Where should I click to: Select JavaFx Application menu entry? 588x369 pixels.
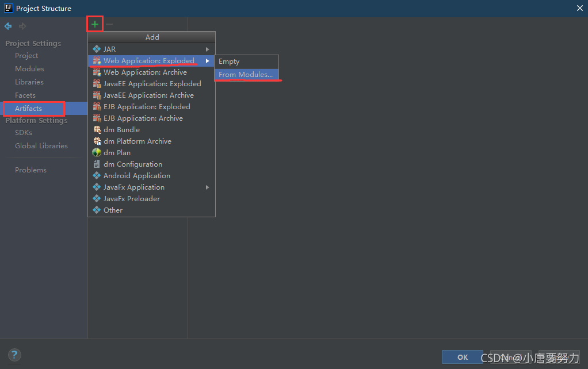151,187
